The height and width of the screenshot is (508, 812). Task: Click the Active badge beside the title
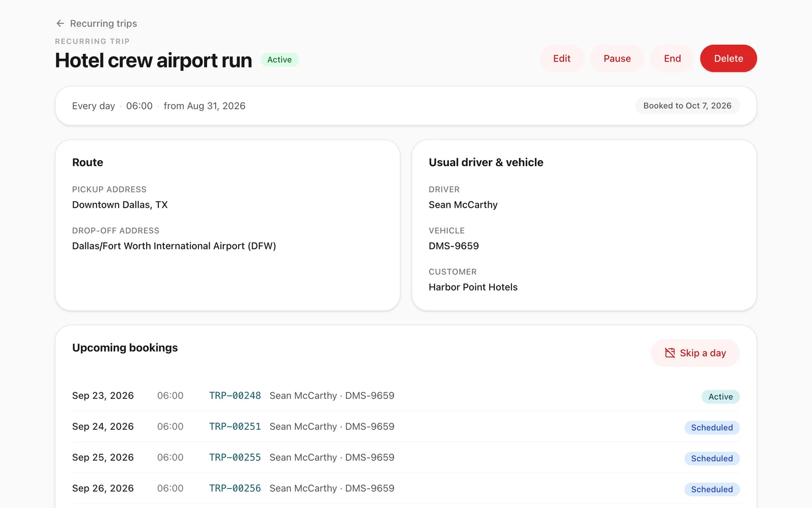pyautogui.click(x=280, y=59)
